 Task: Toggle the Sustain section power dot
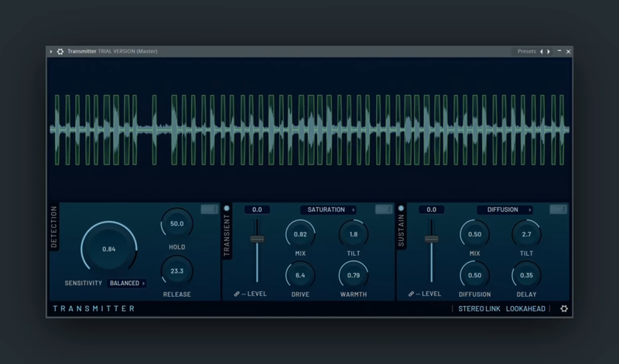coord(401,208)
